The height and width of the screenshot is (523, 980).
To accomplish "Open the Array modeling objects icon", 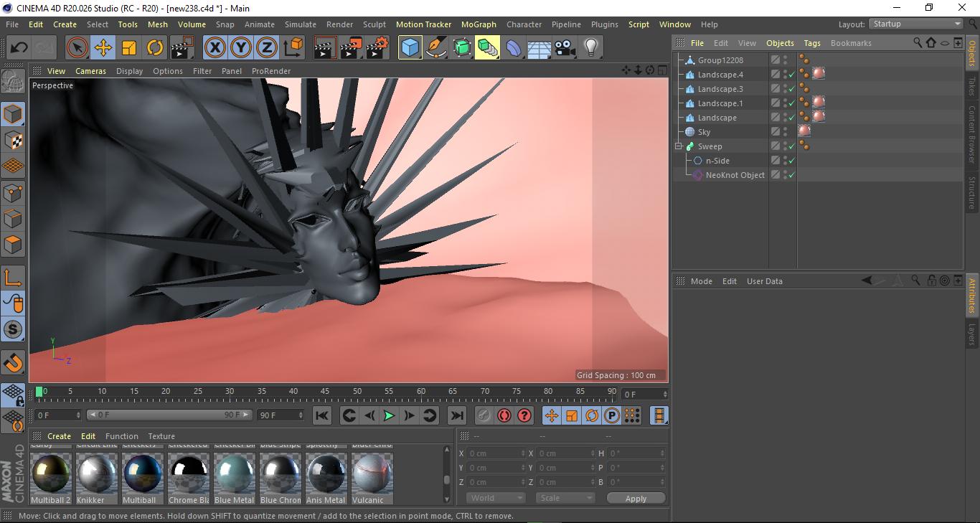I will pyautogui.click(x=488, y=48).
